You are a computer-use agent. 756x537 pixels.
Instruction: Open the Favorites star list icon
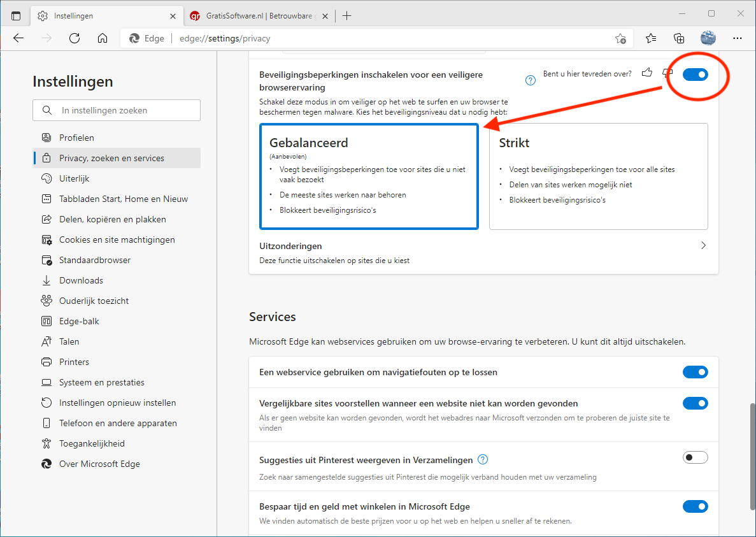pos(650,38)
